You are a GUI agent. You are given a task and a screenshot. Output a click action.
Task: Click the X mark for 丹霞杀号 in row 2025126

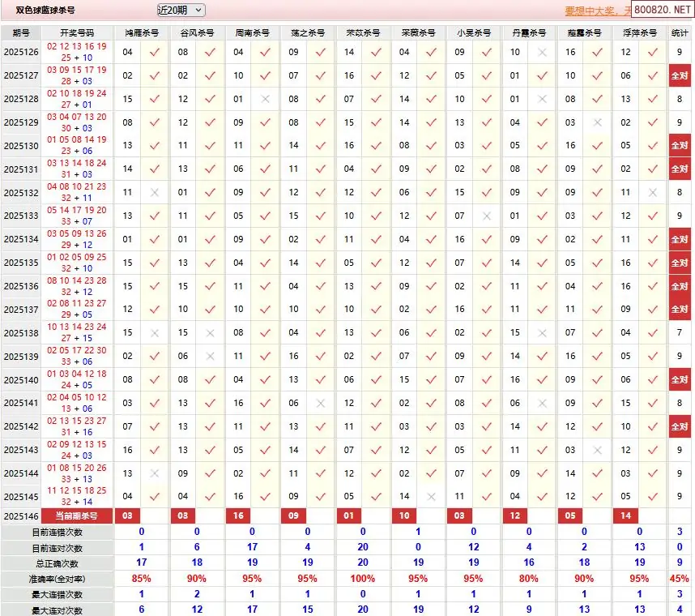point(543,52)
